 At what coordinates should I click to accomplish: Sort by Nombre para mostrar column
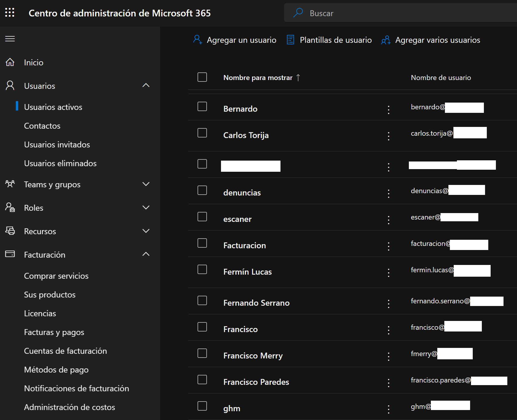click(x=258, y=78)
